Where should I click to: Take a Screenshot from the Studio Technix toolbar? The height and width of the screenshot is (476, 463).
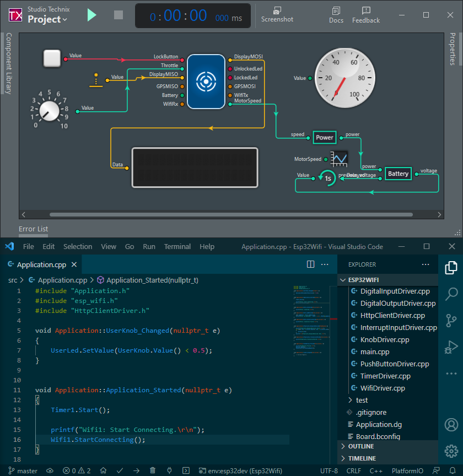(277, 15)
